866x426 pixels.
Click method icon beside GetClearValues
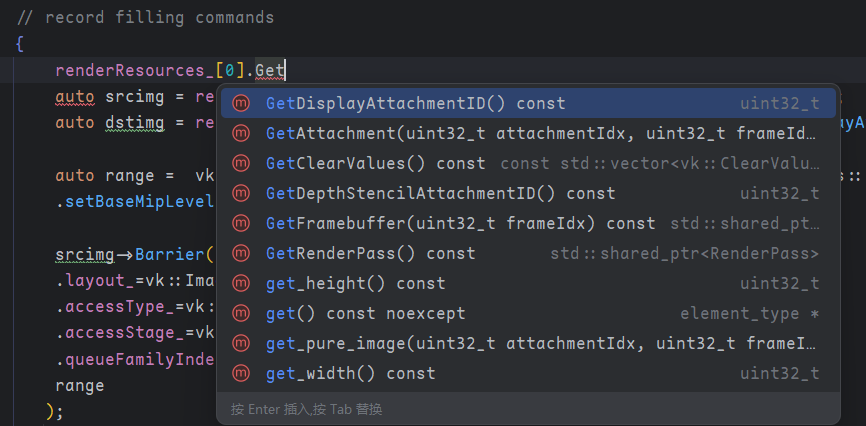coord(241,163)
